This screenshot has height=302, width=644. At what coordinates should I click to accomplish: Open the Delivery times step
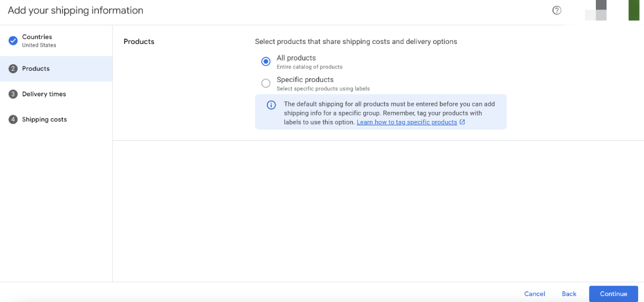pyautogui.click(x=56, y=94)
